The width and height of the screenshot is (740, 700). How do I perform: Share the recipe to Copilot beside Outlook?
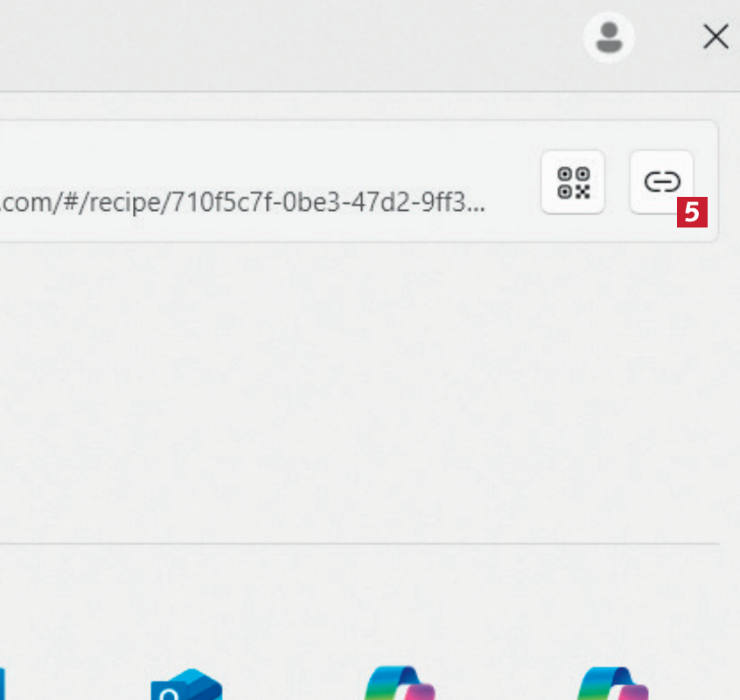[400, 683]
